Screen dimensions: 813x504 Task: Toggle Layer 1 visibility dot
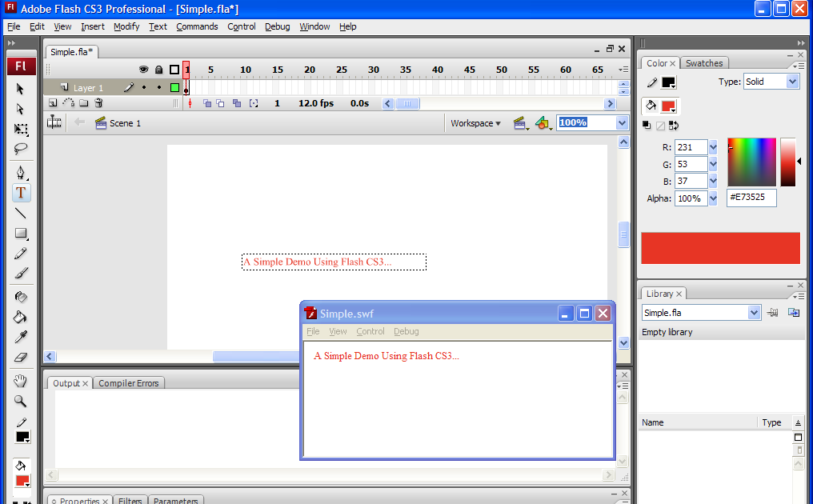point(144,88)
